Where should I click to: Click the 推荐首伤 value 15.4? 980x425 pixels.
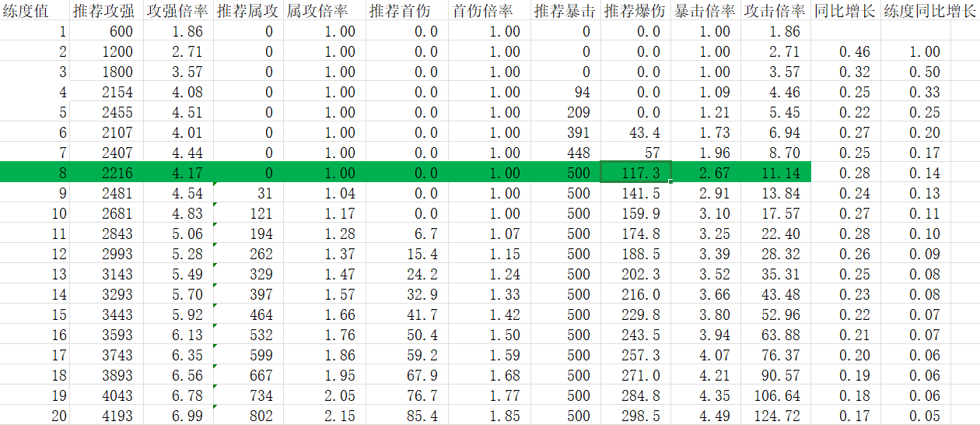coord(407,254)
